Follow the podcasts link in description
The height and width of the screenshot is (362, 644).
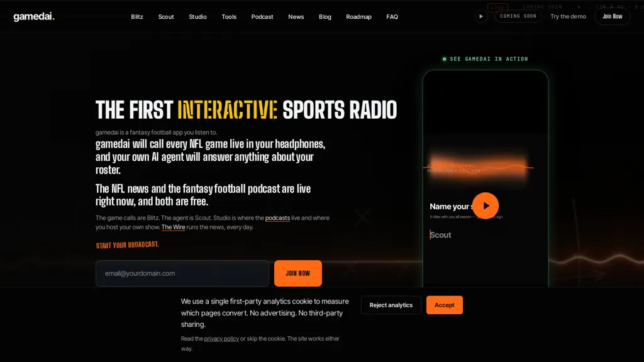click(x=277, y=218)
